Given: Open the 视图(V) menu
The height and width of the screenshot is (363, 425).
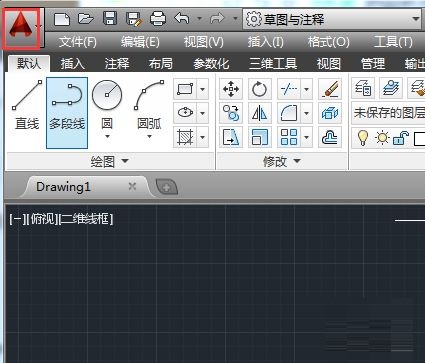Looking at the screenshot, I should pyautogui.click(x=203, y=42).
